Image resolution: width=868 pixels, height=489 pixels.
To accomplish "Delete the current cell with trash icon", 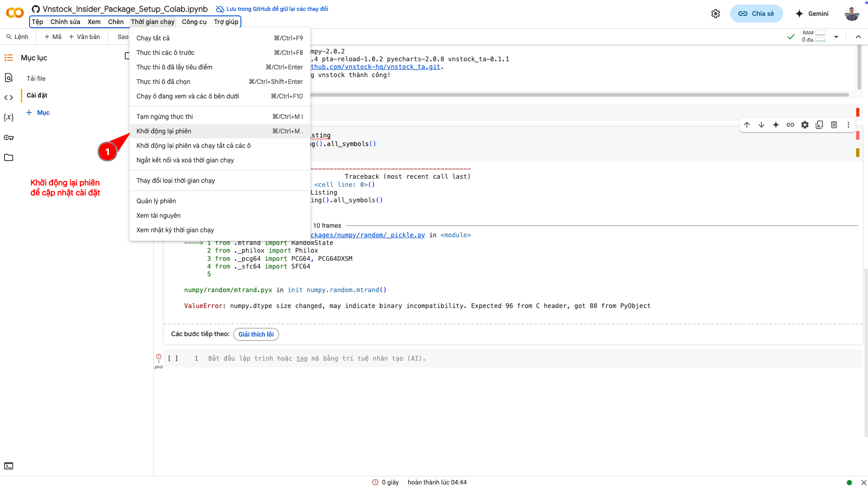I will 834,125.
